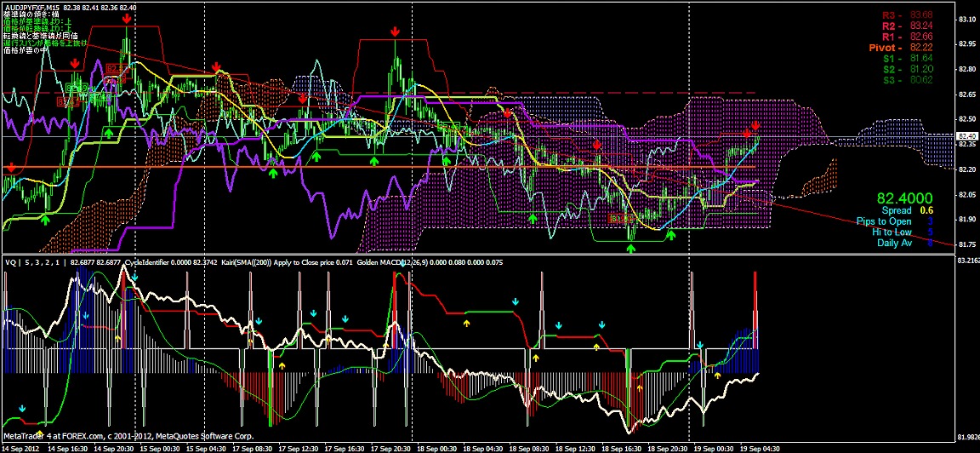
Task: Click the 82.05 price axis level
Action: pos(966,194)
